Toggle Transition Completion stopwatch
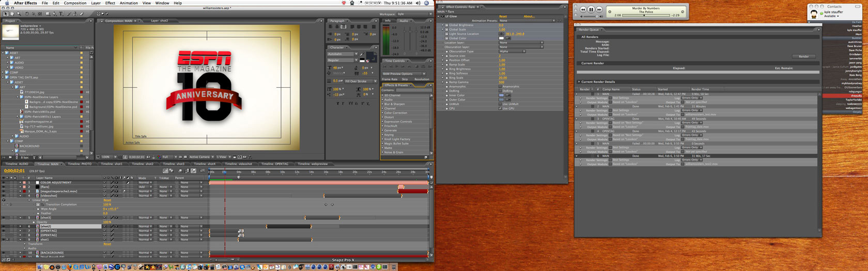Viewport: 868px width, 271px height. coord(38,204)
